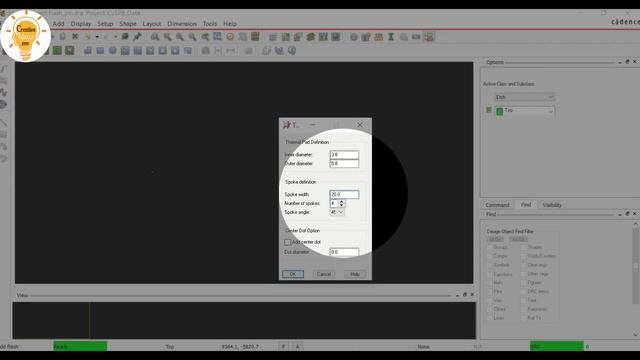640x360 pixels.
Task: Open the undo dropdown arrow in the toolbar
Action: 97,37
